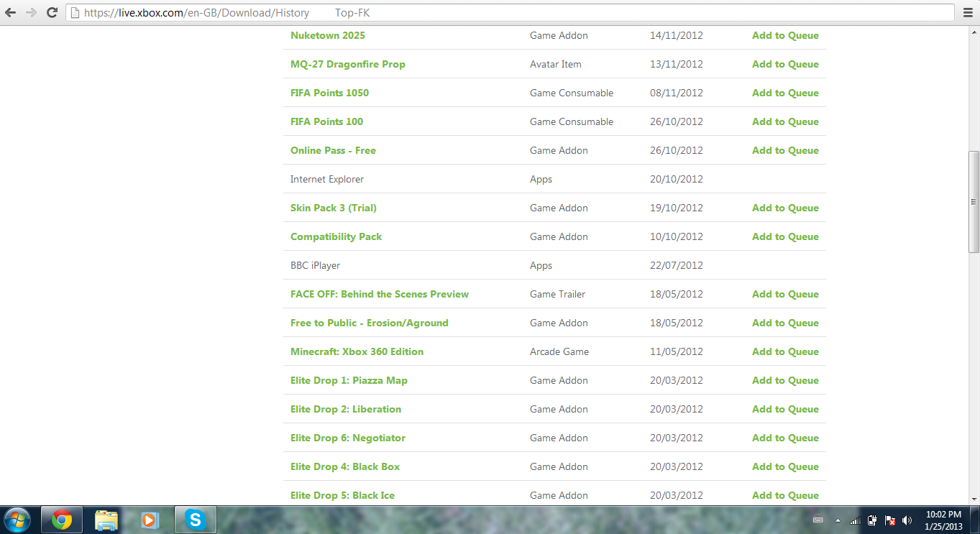Click the 19/10/2012 Skin Pack 3 date
The height and width of the screenshot is (534, 980).
[677, 208]
